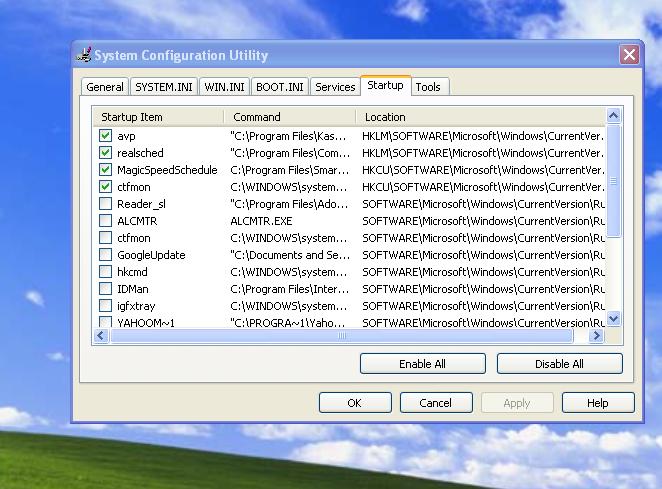This screenshot has height=489, width=662.
Task: Click the System Configuration Utility title icon
Action: (84, 55)
